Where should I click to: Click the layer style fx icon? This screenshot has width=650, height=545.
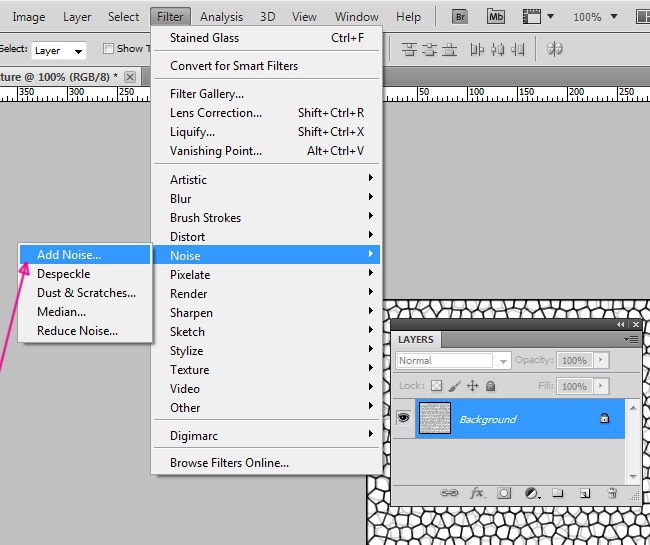pos(477,493)
